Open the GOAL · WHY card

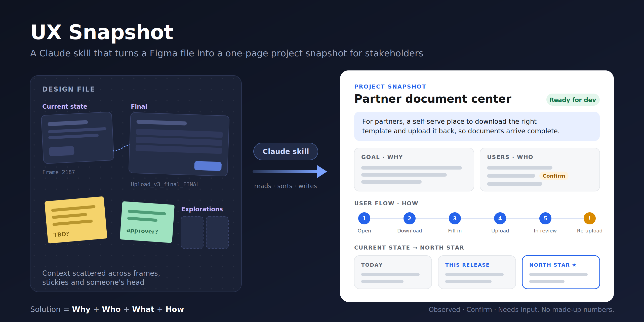point(414,170)
